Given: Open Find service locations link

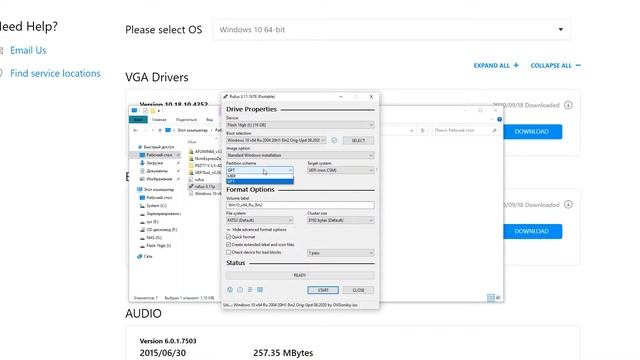Looking at the screenshot, I should (55, 73).
